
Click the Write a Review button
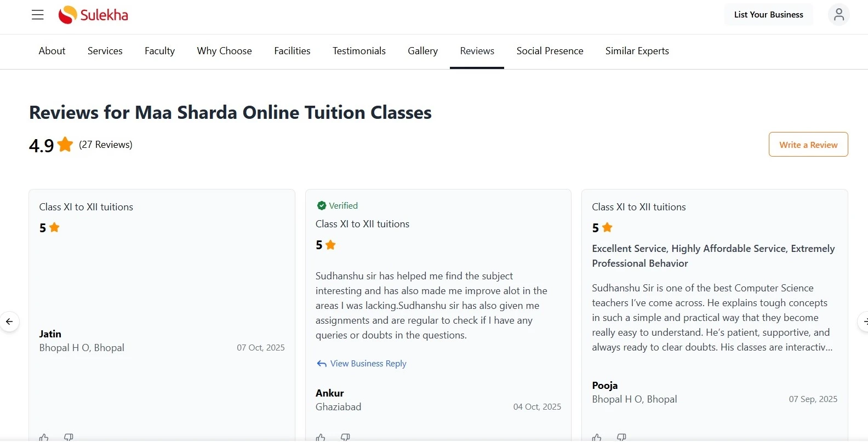pos(808,144)
